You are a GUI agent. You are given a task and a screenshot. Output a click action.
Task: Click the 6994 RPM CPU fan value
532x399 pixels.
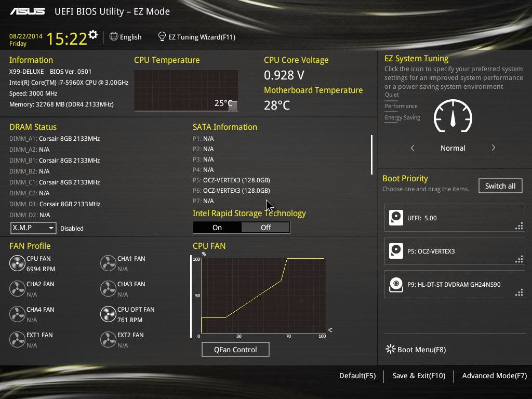click(x=41, y=269)
